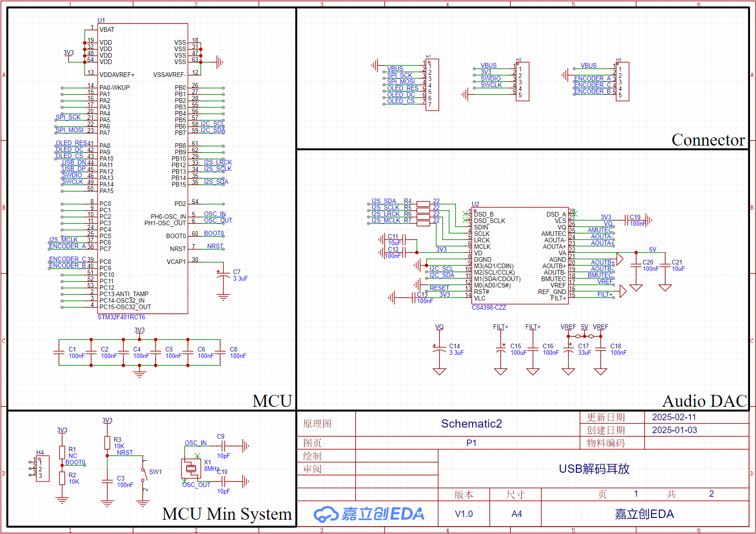Click resistor R3 10K pull-up on NRST
The width and height of the screenshot is (756, 534).
click(x=107, y=443)
